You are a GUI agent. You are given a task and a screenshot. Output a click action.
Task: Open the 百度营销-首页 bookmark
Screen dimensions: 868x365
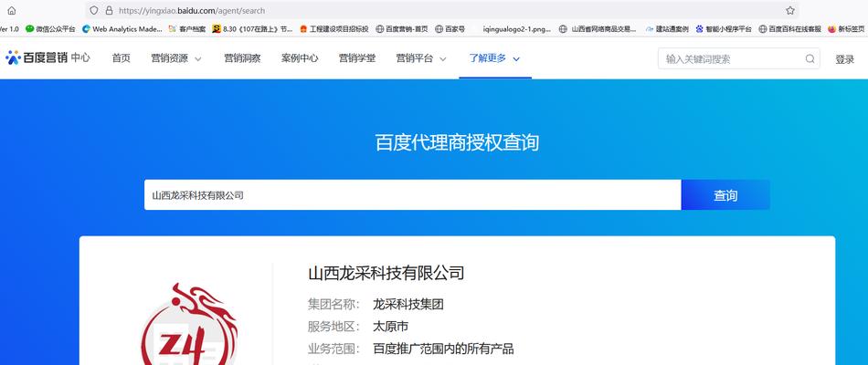point(402,29)
